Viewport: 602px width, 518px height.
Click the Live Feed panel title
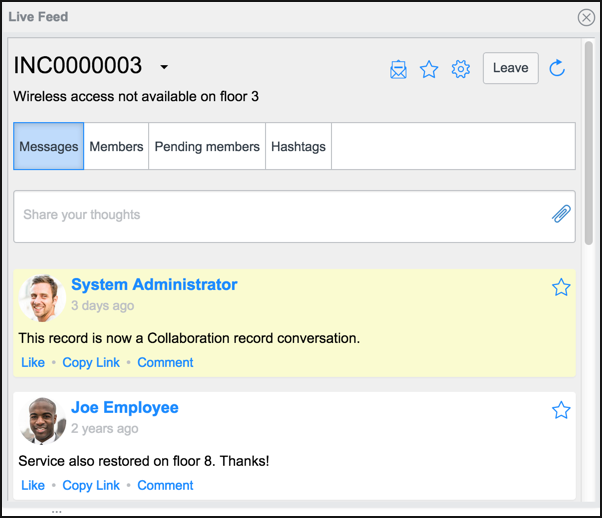click(38, 17)
